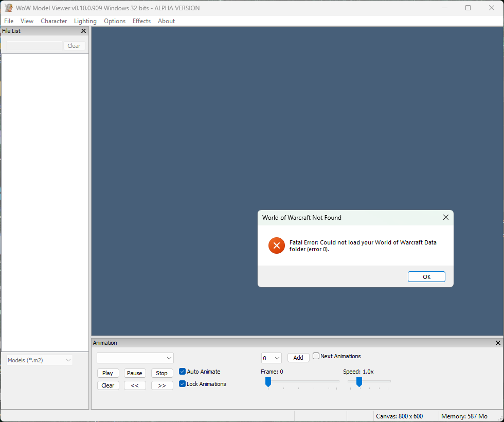Open the File menu
Screen dimensions: 504x422
point(9,21)
